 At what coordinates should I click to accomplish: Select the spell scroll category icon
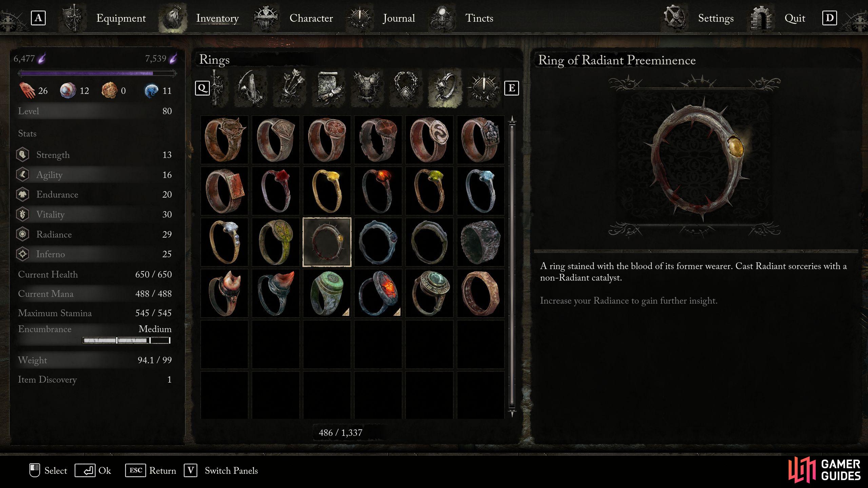(329, 88)
